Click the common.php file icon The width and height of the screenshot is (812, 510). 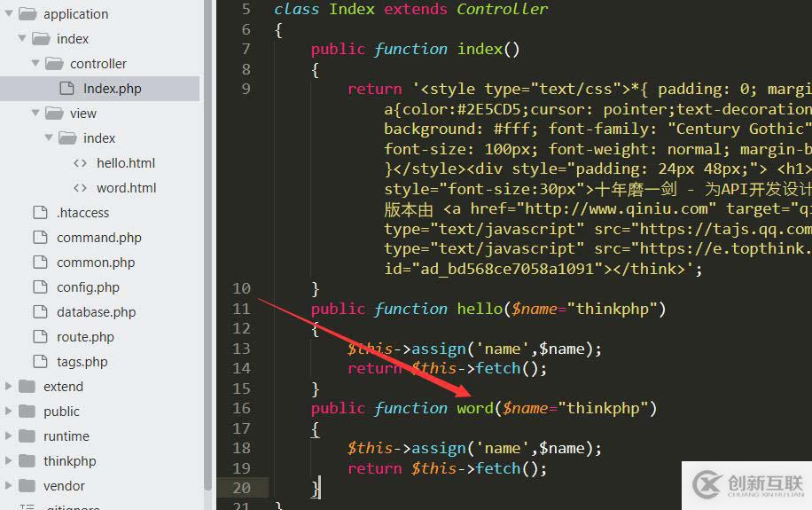[40, 263]
